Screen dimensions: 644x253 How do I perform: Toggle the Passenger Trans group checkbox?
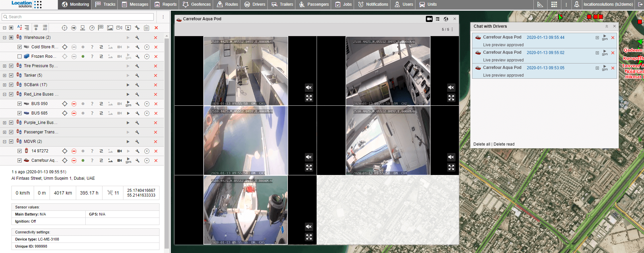11,132
